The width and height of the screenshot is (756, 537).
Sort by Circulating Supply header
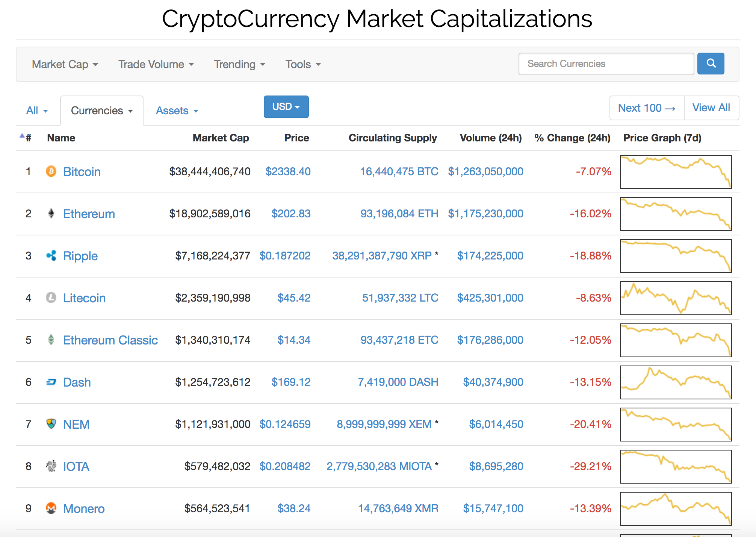(x=393, y=138)
